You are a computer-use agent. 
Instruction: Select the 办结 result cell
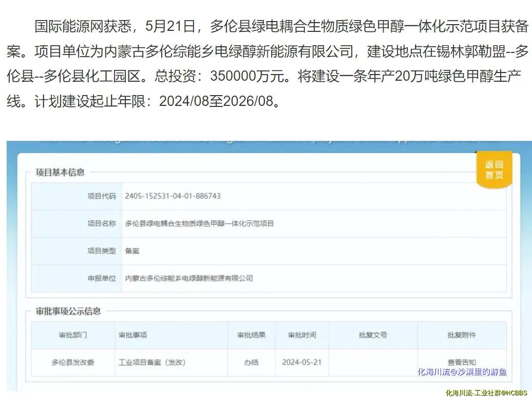point(251,362)
